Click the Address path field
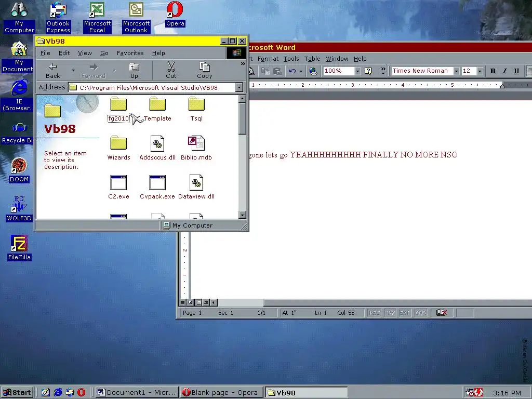This screenshot has width=532, height=399. (152, 87)
